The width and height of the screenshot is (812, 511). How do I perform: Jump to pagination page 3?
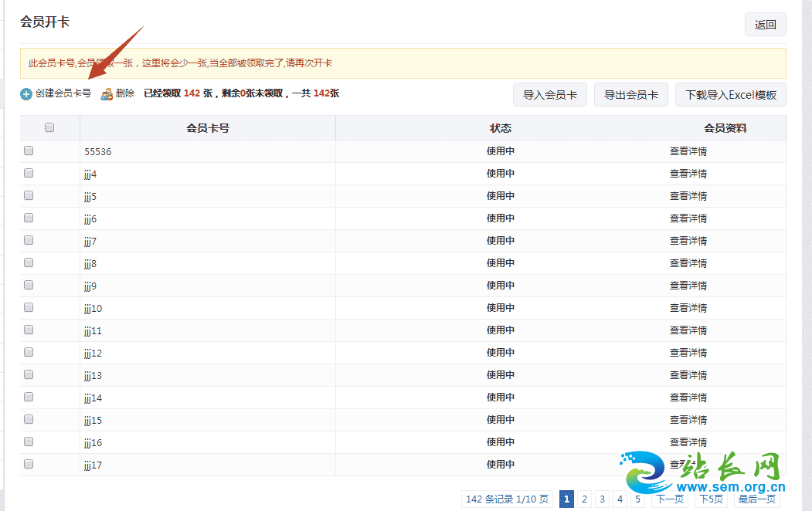(x=603, y=499)
